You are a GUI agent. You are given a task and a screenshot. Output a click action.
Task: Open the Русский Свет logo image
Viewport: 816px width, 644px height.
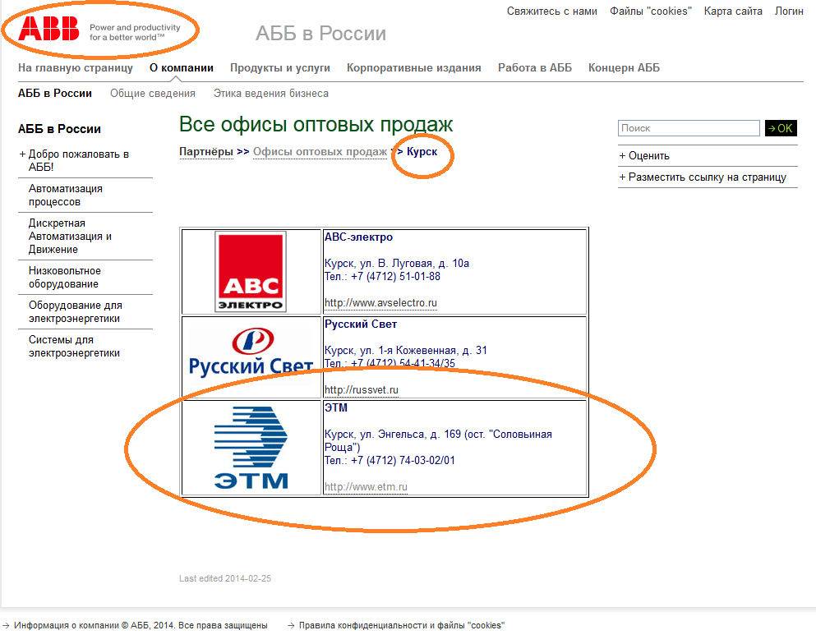click(x=251, y=352)
